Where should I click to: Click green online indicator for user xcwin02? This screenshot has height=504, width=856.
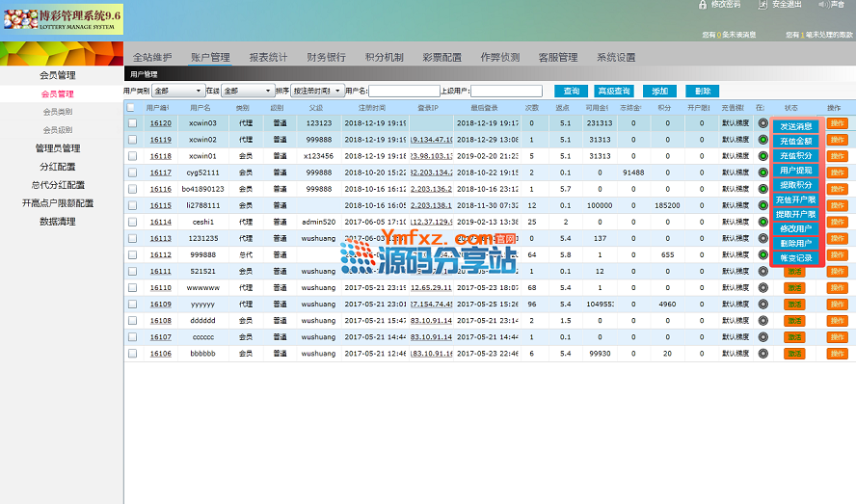point(763,140)
